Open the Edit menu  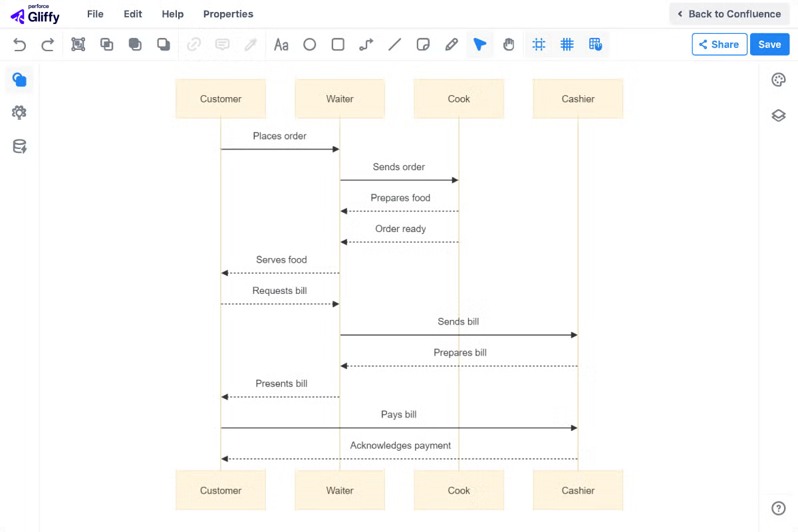click(133, 14)
